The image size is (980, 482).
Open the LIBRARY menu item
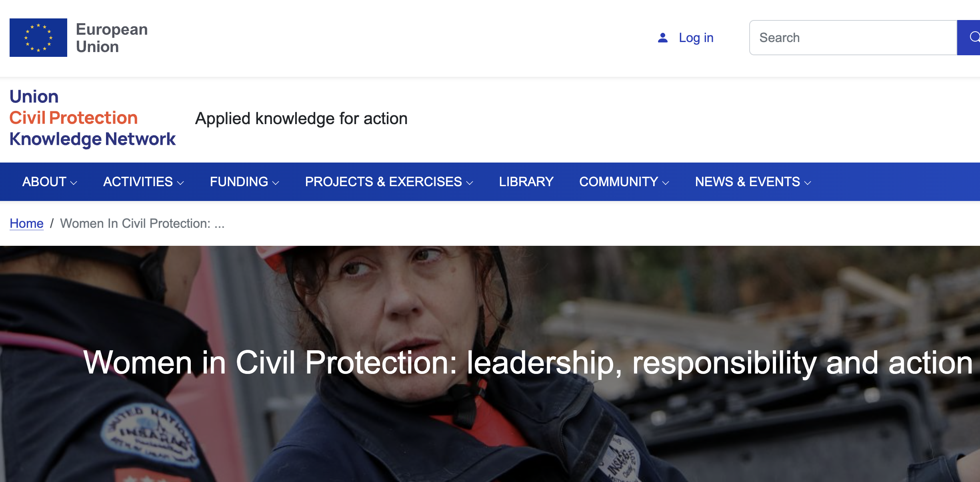526,182
